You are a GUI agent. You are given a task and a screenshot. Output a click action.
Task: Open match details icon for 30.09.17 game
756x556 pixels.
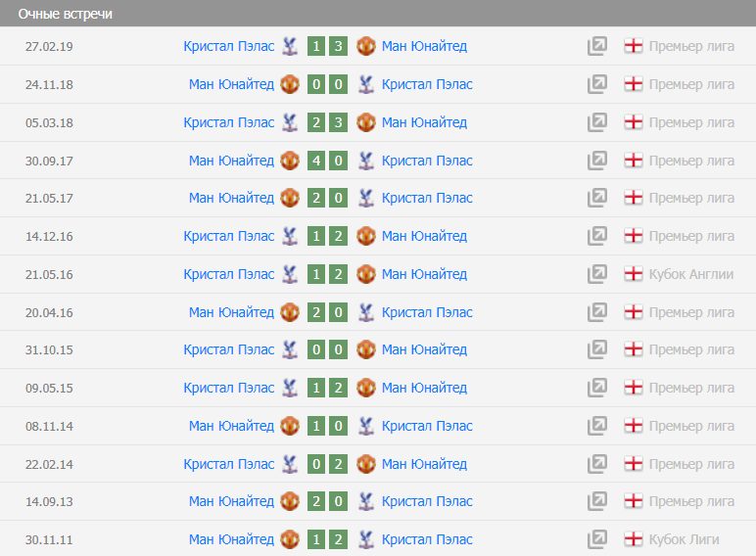[x=597, y=161]
